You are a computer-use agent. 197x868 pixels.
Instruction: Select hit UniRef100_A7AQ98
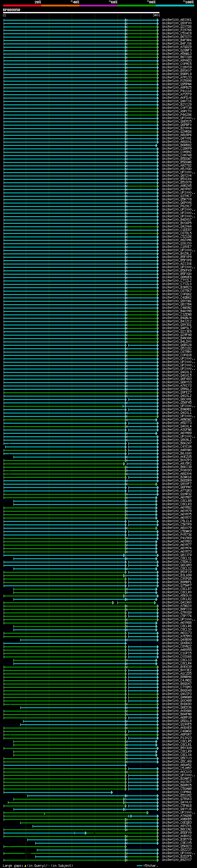coord(177,816)
